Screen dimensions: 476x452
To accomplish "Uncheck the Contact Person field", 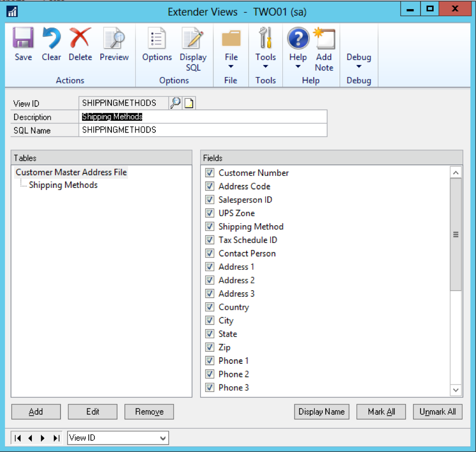I will (209, 253).
